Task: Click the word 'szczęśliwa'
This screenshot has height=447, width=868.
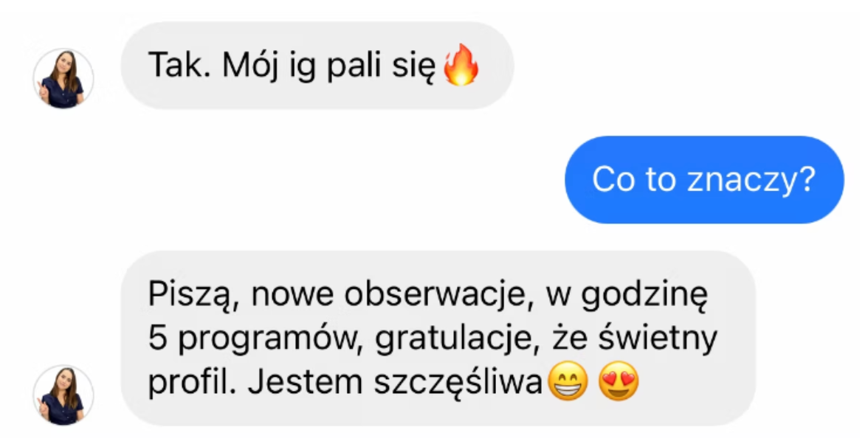Action: coord(458,382)
